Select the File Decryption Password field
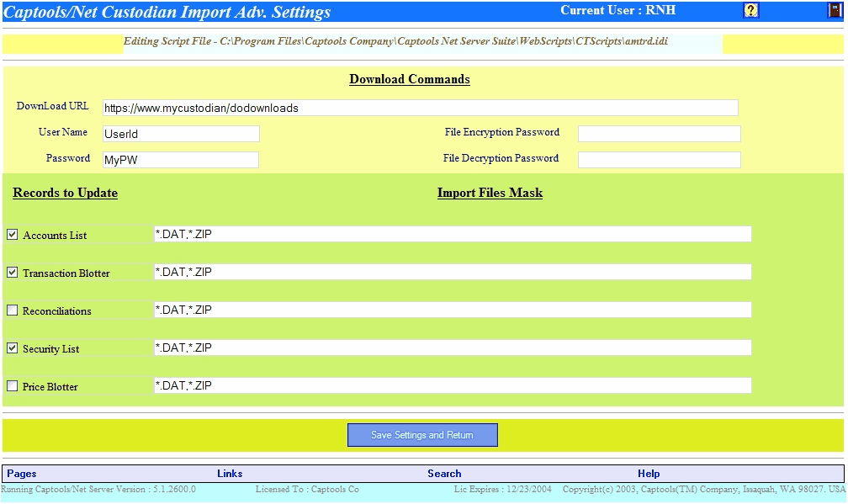 pos(659,160)
